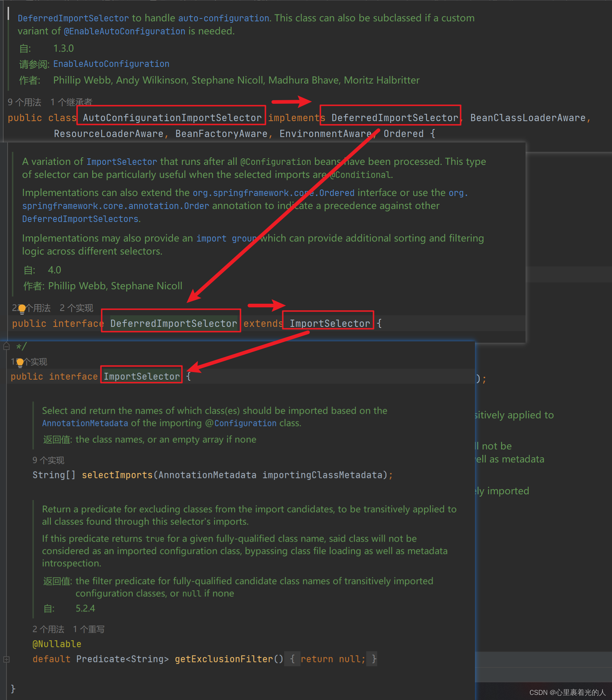The width and height of the screenshot is (612, 700).
Task: Expand the folded getExclusionFilter method in the gutter
Action: 6,659
